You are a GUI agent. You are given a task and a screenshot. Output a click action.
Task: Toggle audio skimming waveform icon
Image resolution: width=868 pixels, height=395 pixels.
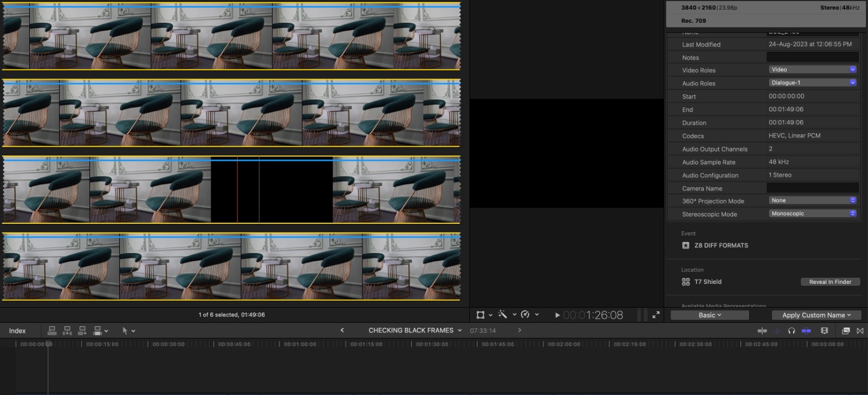[x=777, y=331]
